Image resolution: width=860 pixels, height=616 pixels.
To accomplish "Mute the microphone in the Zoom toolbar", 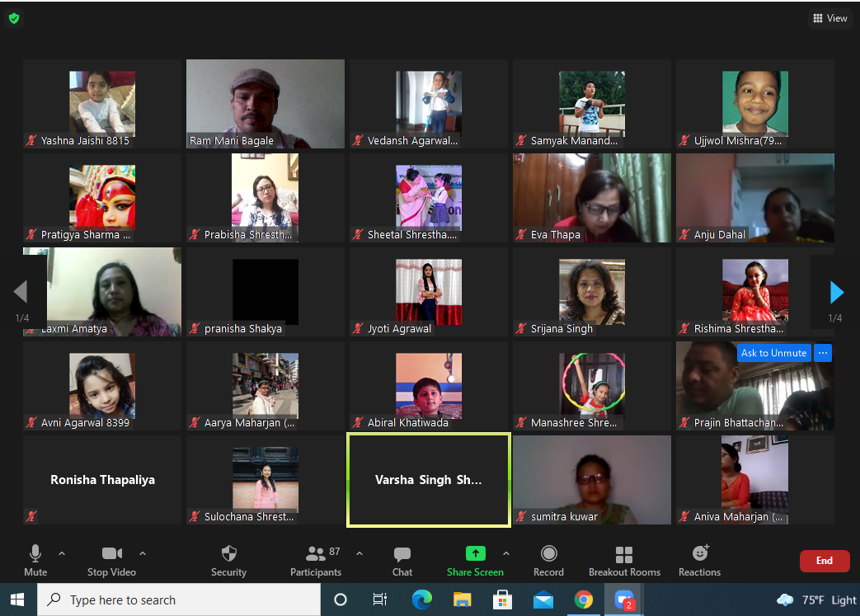I will pos(35,561).
